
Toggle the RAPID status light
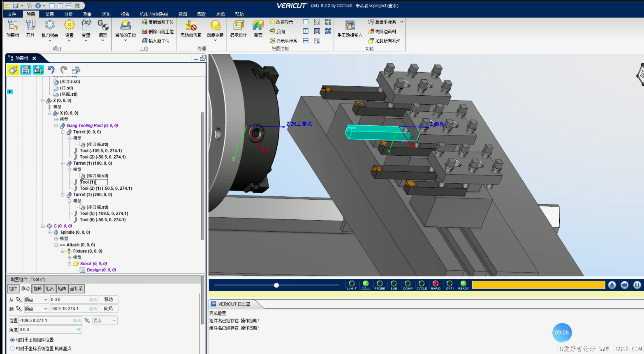pos(436,284)
